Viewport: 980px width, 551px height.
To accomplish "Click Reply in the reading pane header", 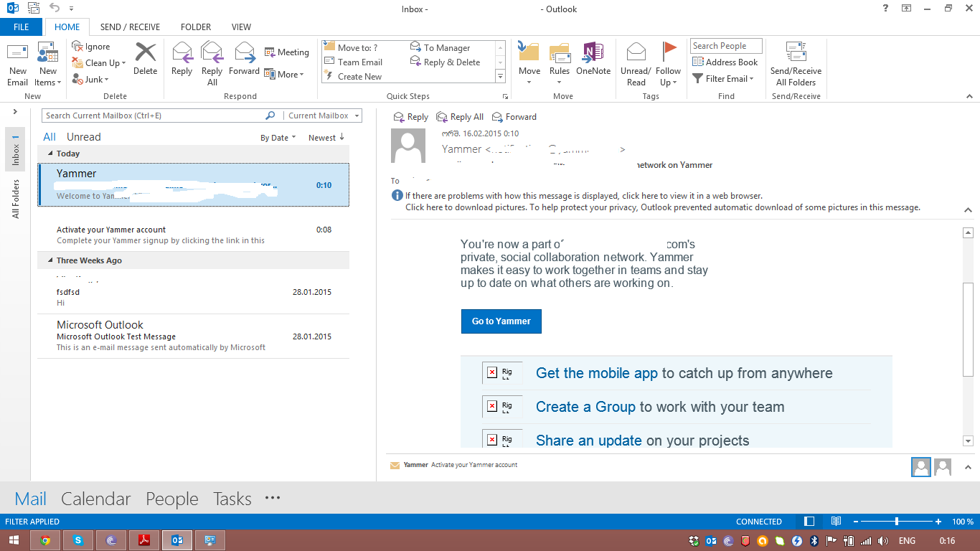I will [411, 117].
